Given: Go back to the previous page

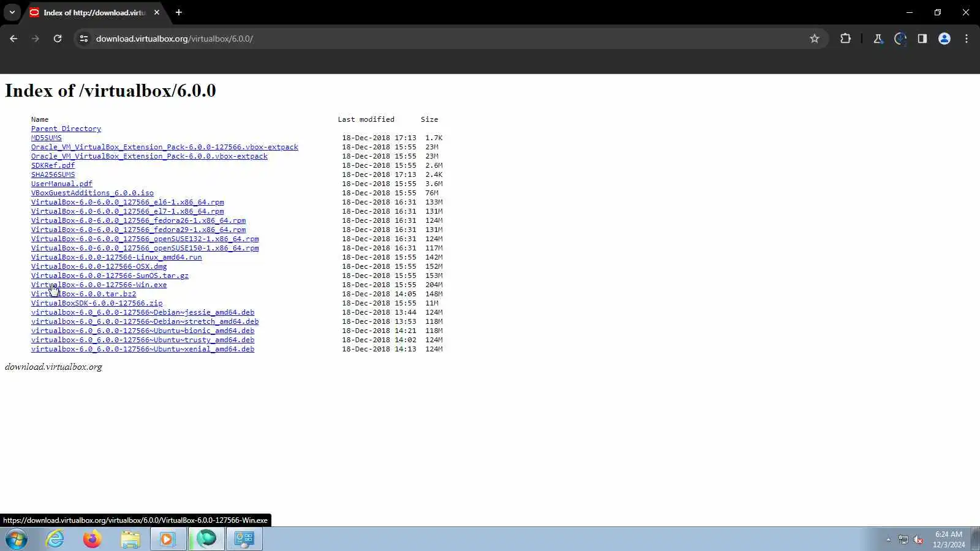Looking at the screenshot, I should point(13,39).
